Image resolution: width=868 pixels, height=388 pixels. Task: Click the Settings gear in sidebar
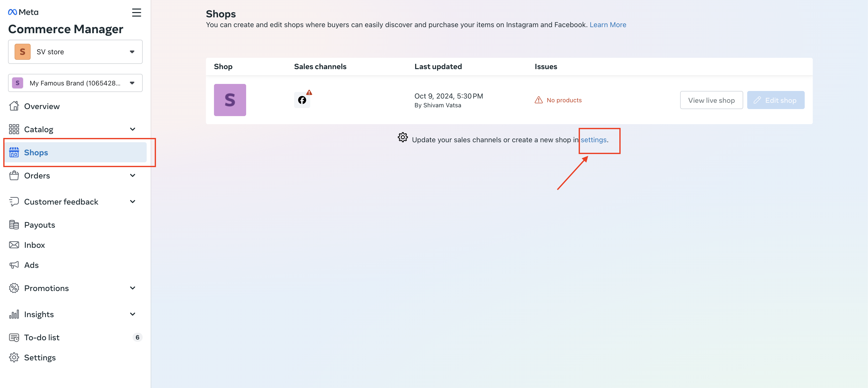click(14, 358)
